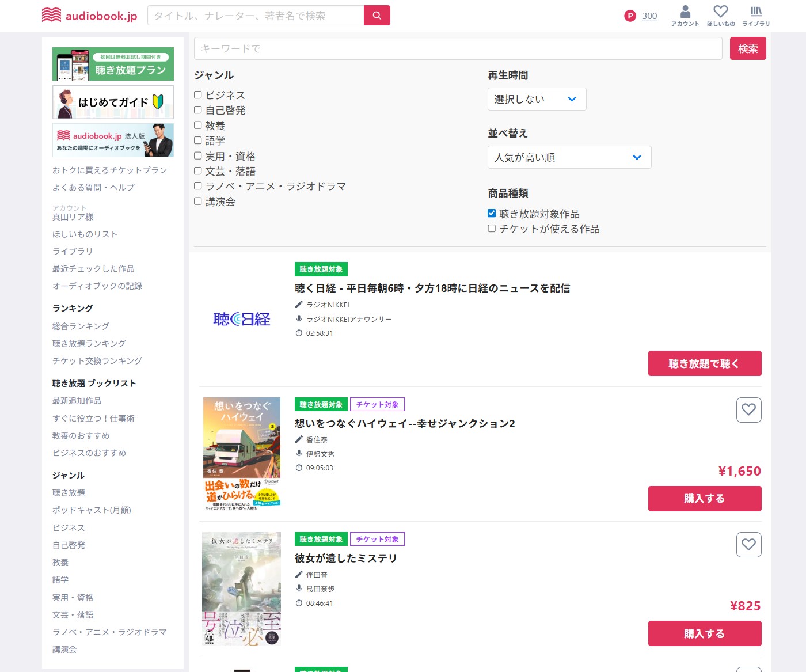Open the 再生時間 dropdown
The width and height of the screenshot is (806, 672).
537,99
